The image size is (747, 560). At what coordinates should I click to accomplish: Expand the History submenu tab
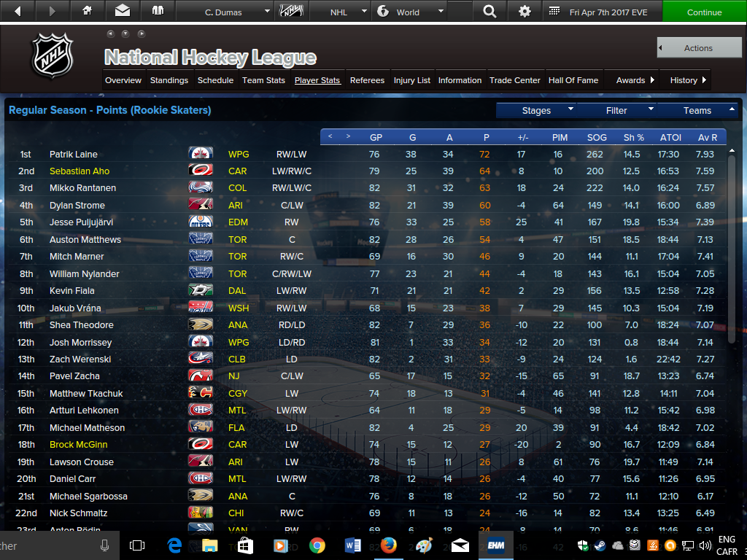click(x=688, y=80)
